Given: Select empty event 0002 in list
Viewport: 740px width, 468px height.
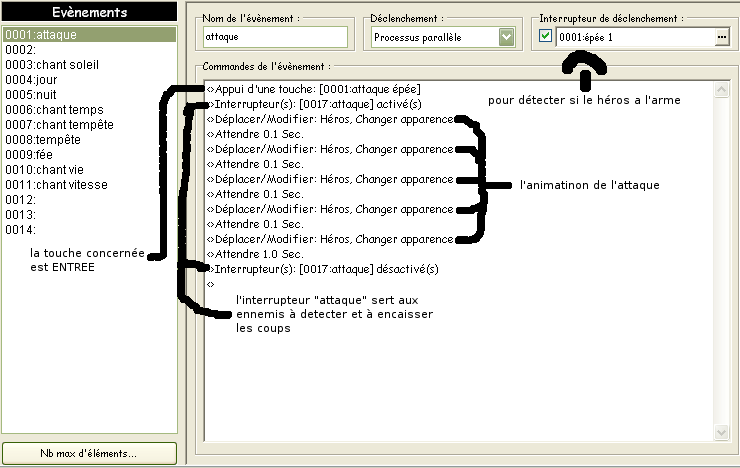Looking at the screenshot, I should point(90,50).
